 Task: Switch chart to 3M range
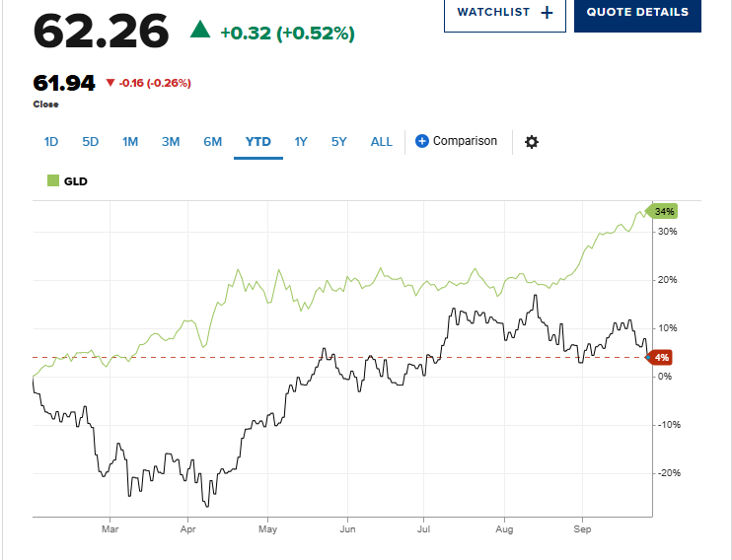click(x=171, y=141)
